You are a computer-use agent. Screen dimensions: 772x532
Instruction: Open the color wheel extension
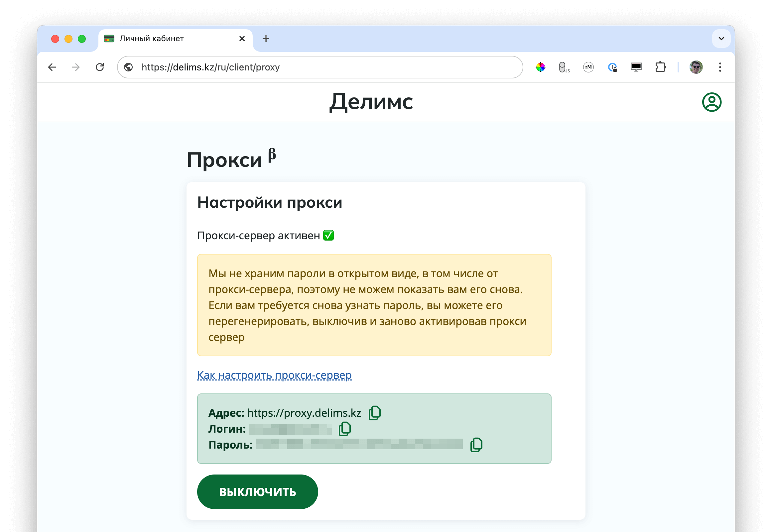[541, 67]
